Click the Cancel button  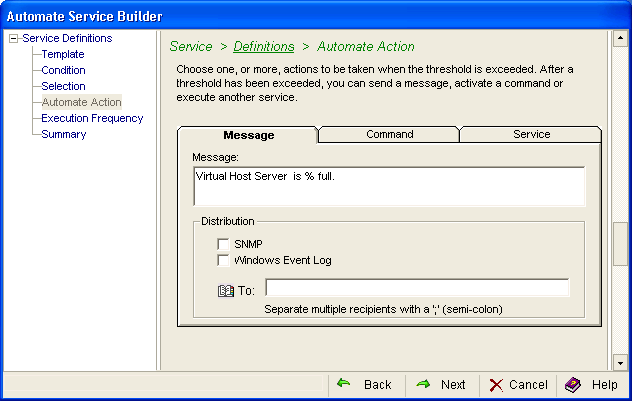coord(518,385)
